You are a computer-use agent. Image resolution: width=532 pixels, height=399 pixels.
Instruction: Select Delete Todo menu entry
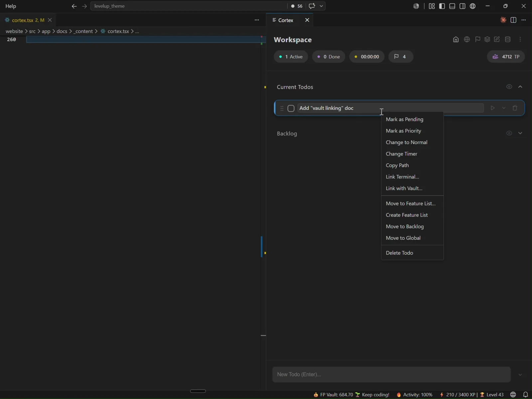pyautogui.click(x=412, y=253)
